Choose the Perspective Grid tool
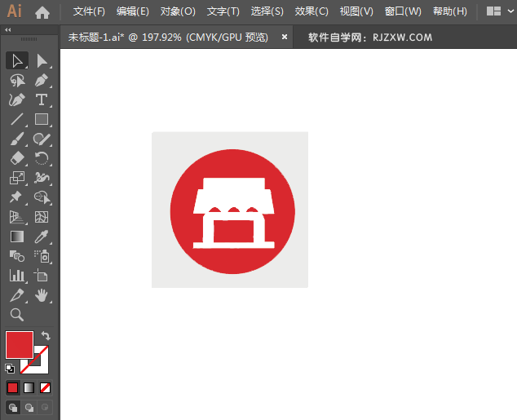This screenshot has width=517, height=420. click(17, 217)
